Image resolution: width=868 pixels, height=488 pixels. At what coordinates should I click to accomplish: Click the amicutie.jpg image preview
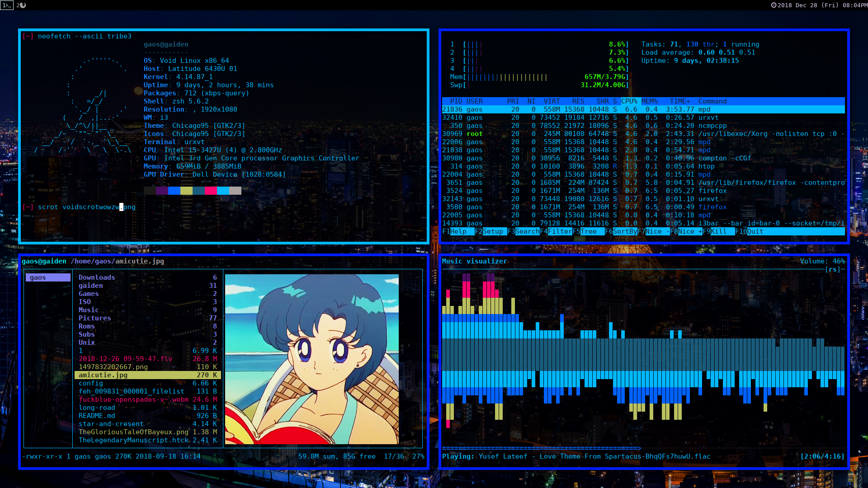(x=312, y=359)
